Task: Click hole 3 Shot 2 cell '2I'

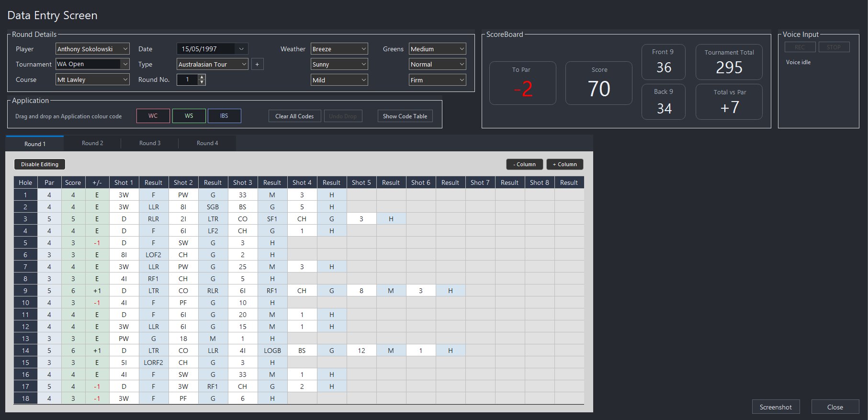Action: tap(183, 219)
